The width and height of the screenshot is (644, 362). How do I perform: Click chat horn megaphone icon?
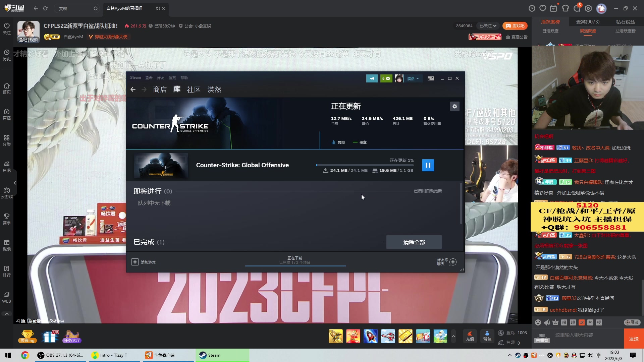(547, 322)
